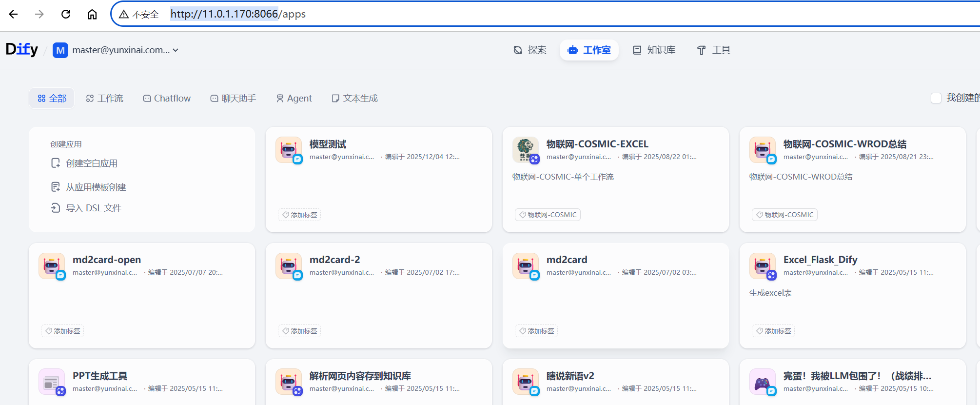Filter apps by 工作流
Screen dimensions: 980x405
pyautogui.click(x=105, y=98)
